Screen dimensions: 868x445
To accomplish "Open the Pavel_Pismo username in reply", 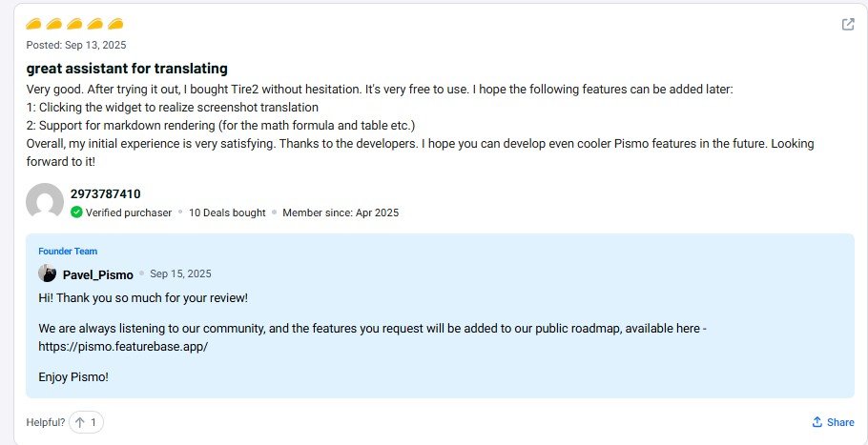I will (x=97, y=274).
